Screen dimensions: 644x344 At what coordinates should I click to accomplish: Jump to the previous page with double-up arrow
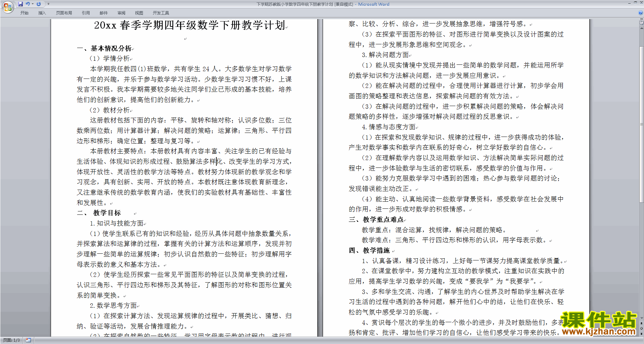[x=642, y=323]
